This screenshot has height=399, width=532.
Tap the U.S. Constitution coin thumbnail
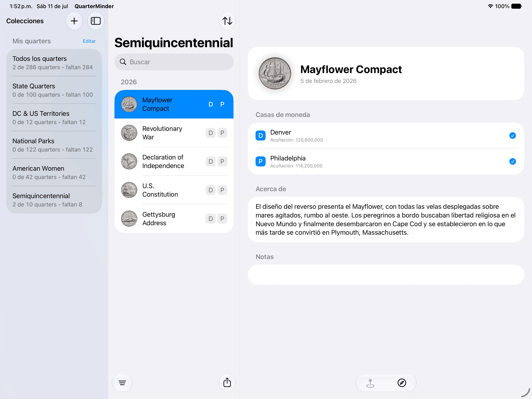[x=129, y=190]
